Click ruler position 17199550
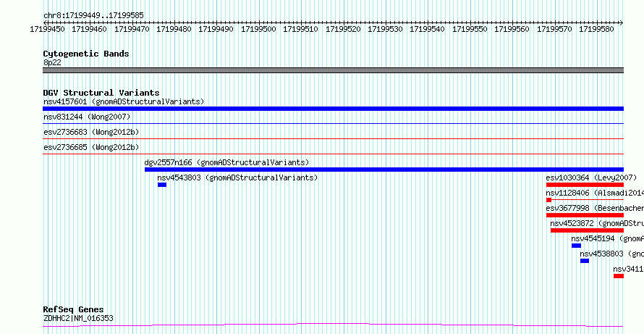The height and width of the screenshot is (334, 644). (470, 29)
